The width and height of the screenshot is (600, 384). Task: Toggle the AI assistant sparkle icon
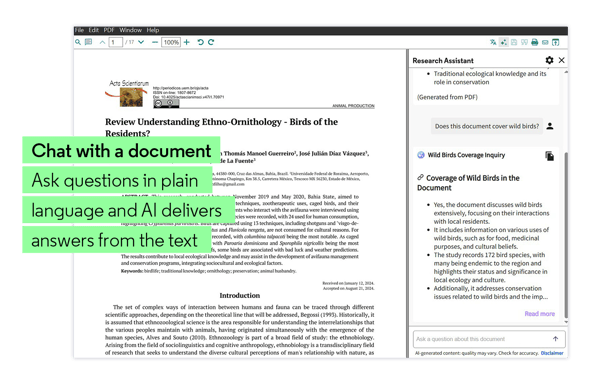504,42
